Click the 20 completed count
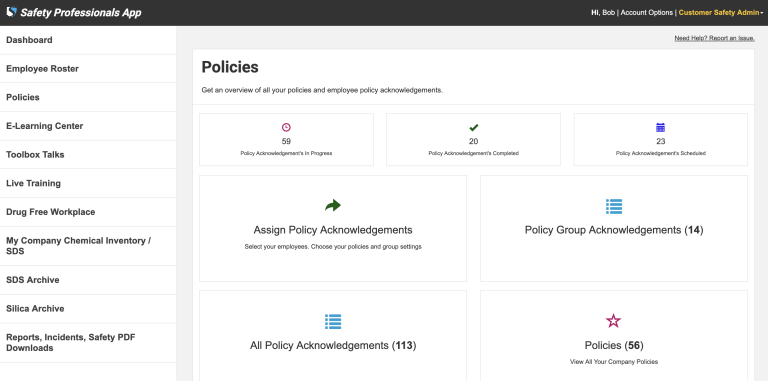The image size is (768, 381). (x=474, y=142)
